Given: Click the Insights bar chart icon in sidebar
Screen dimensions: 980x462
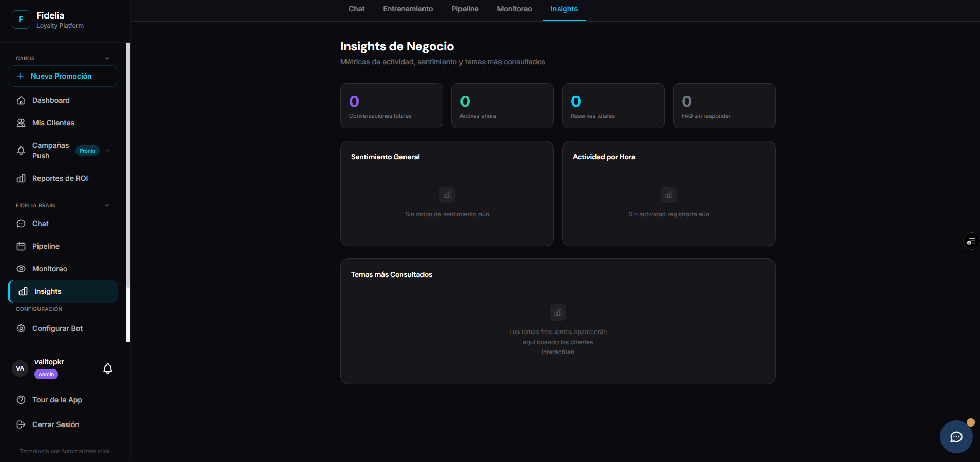Looking at the screenshot, I should click(23, 291).
